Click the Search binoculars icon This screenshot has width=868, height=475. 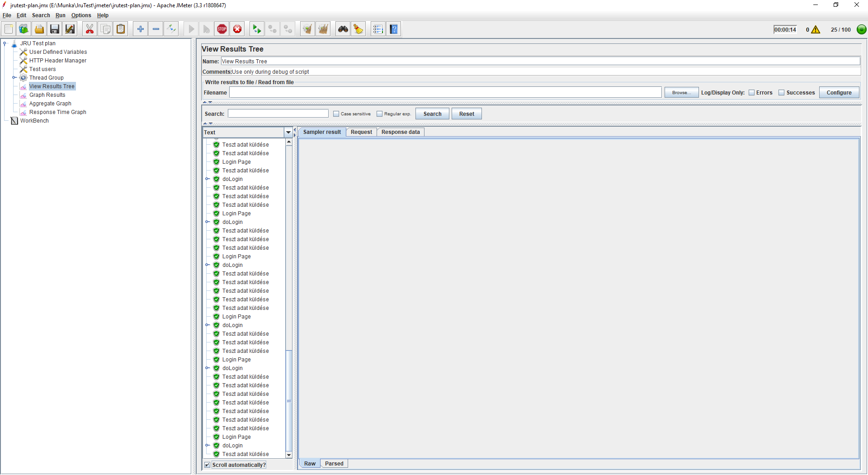click(x=343, y=29)
